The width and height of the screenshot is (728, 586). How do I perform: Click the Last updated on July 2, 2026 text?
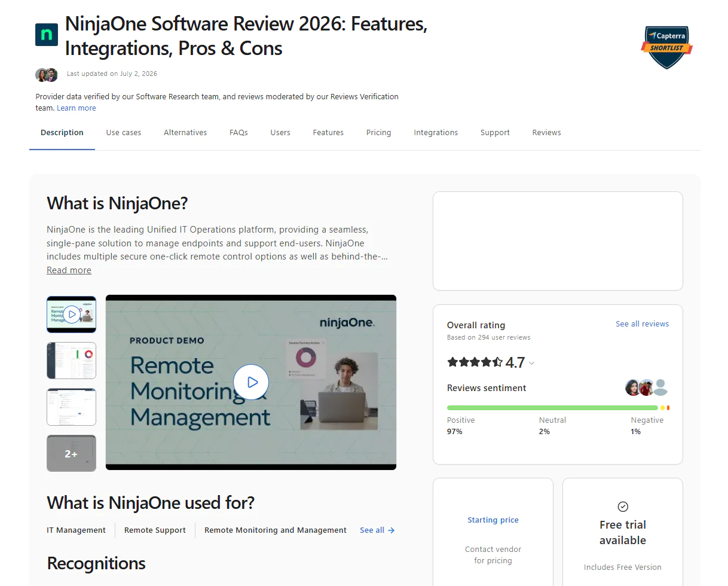(112, 74)
